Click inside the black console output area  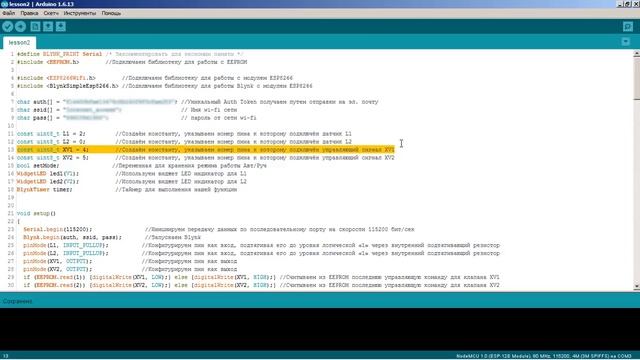pyautogui.click(x=320, y=329)
